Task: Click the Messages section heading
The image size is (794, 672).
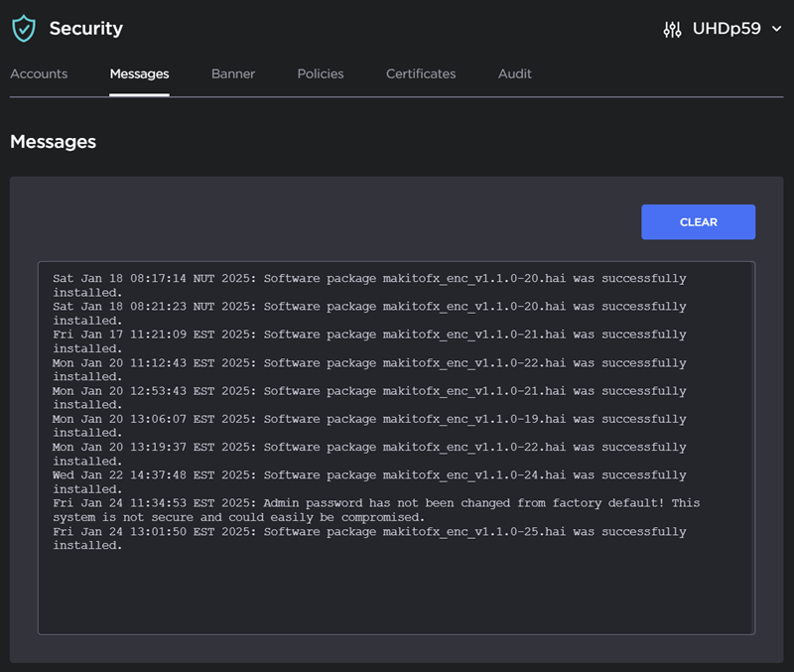Action: coord(54,142)
